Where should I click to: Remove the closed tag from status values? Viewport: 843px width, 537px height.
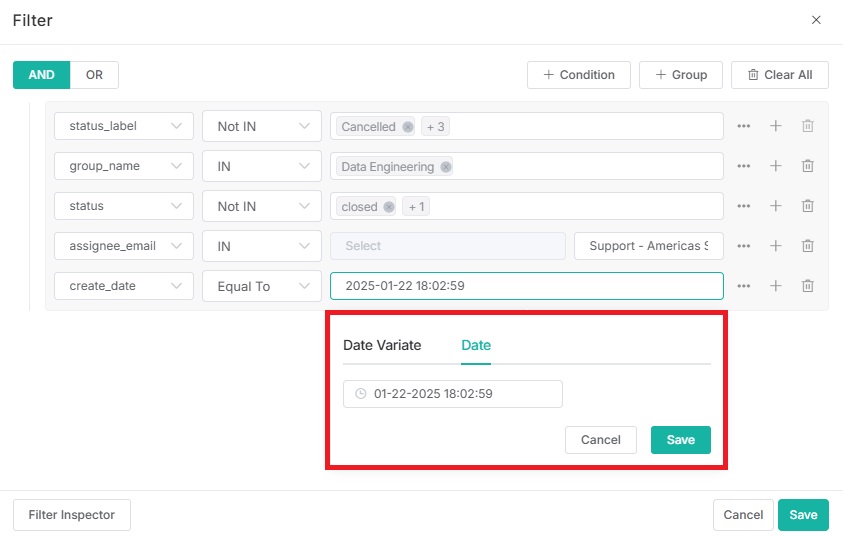pyautogui.click(x=389, y=207)
